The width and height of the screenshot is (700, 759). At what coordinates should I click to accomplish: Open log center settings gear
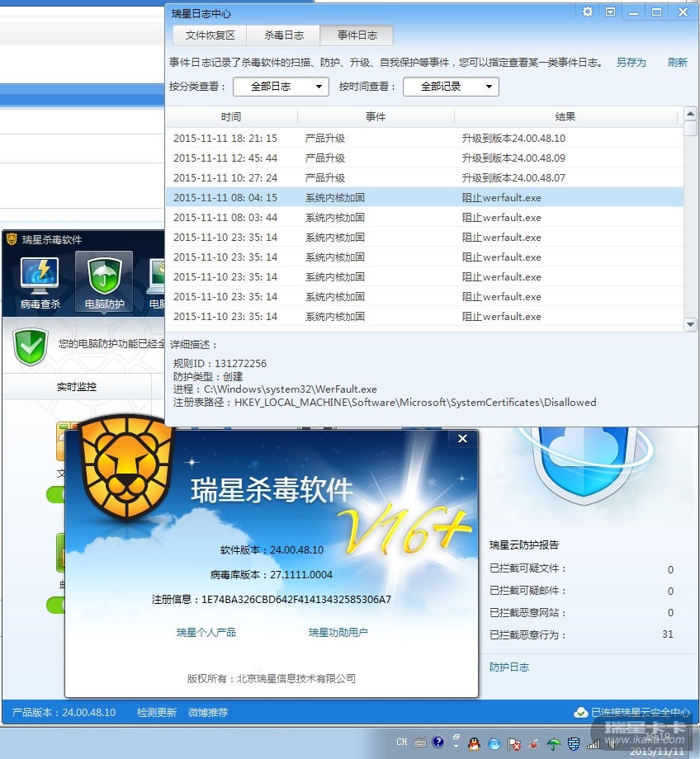587,12
